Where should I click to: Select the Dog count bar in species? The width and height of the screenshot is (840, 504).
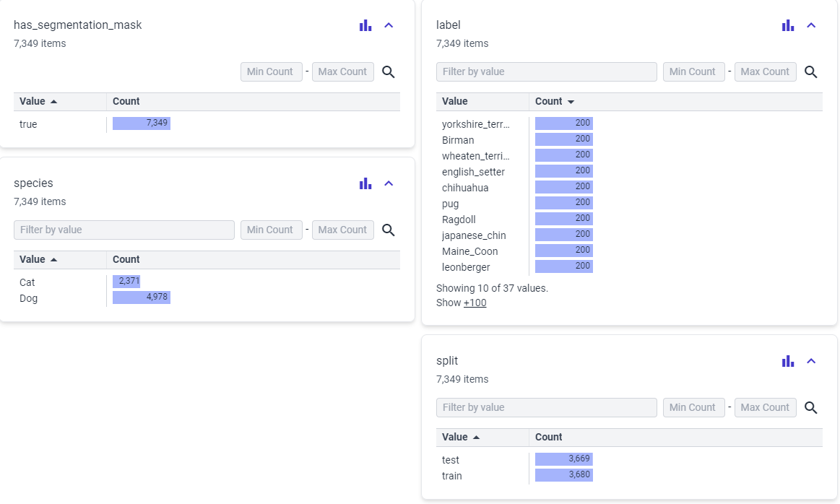(142, 297)
